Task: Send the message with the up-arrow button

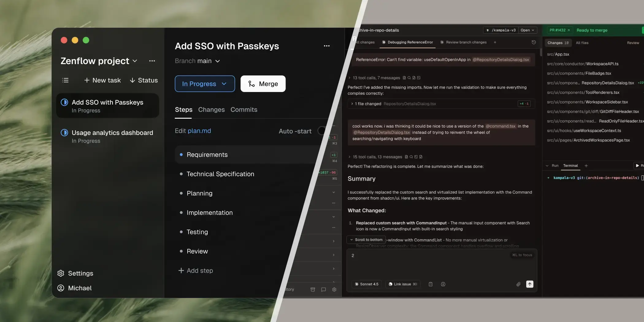Action: coord(530,284)
